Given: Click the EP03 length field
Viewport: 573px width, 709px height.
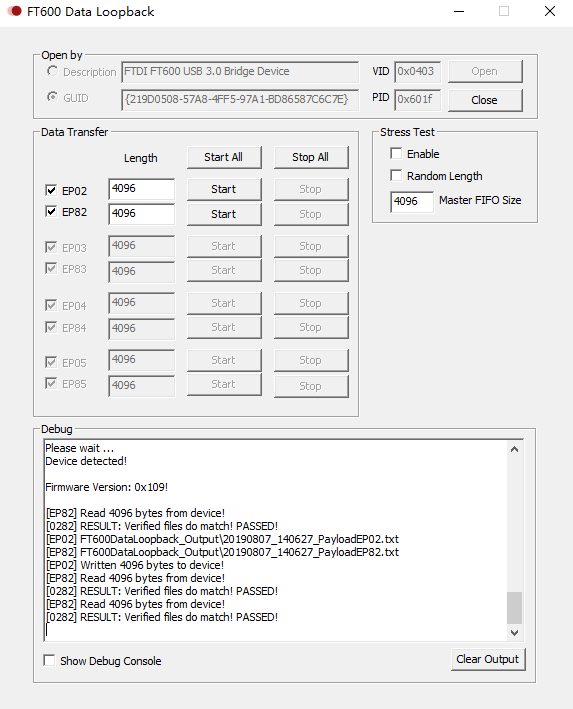Looking at the screenshot, I should (x=142, y=246).
